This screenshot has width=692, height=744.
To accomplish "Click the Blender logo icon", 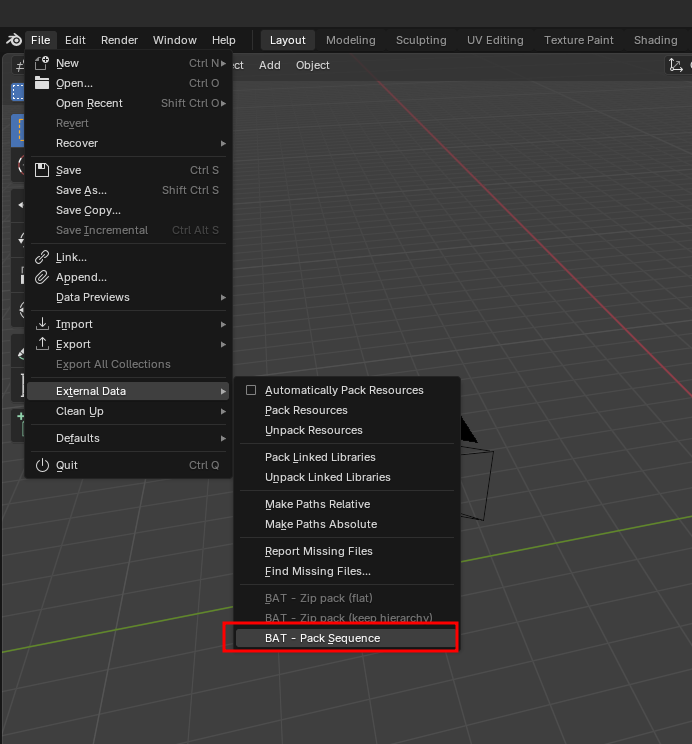I will [x=13, y=40].
